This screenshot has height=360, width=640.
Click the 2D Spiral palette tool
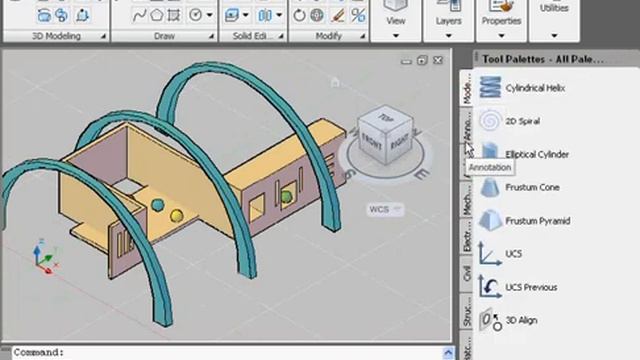[509, 121]
